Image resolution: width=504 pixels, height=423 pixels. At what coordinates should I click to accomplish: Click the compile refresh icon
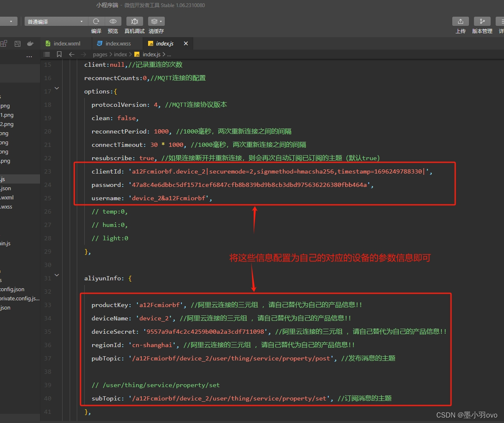click(x=96, y=21)
